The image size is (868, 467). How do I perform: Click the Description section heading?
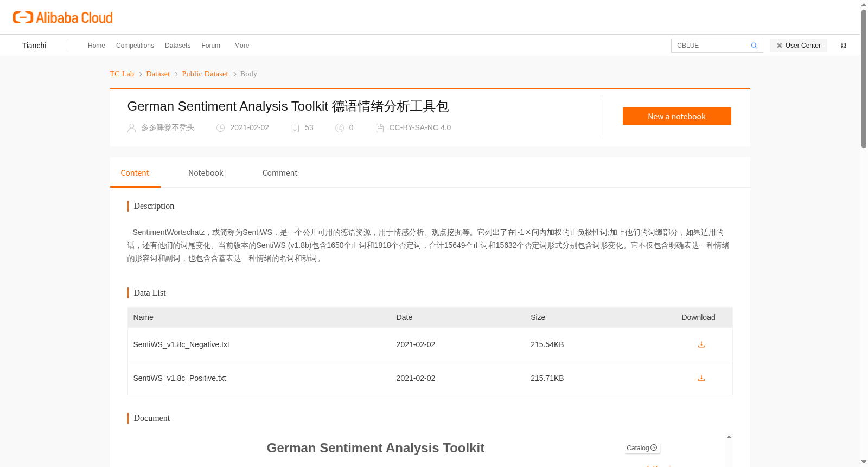[x=154, y=206]
